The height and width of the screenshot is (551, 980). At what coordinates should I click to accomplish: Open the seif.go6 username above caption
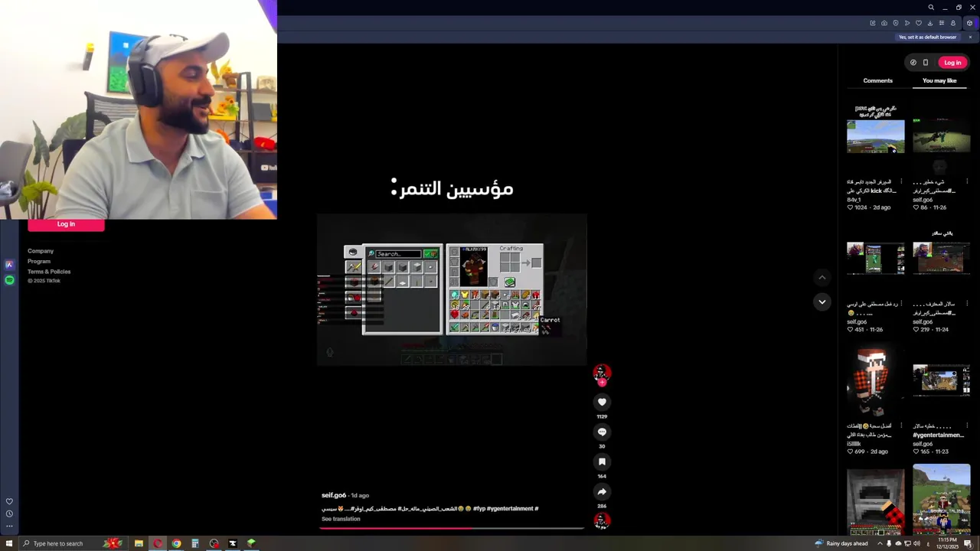click(334, 495)
